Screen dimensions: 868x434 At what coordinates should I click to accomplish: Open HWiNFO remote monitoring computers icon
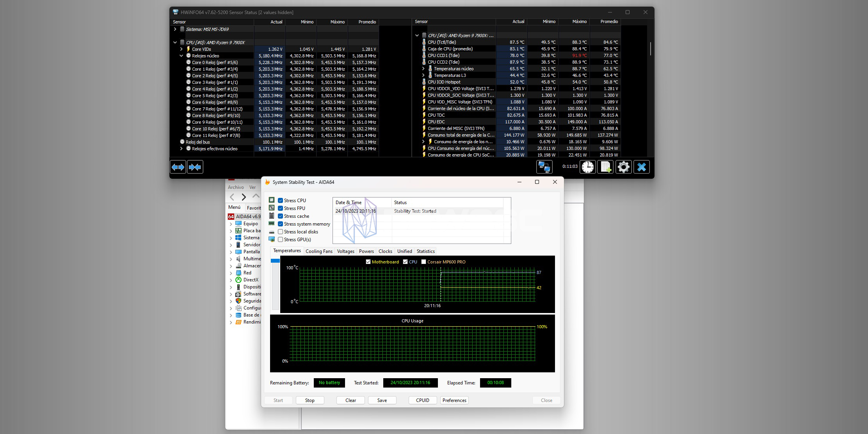(544, 167)
